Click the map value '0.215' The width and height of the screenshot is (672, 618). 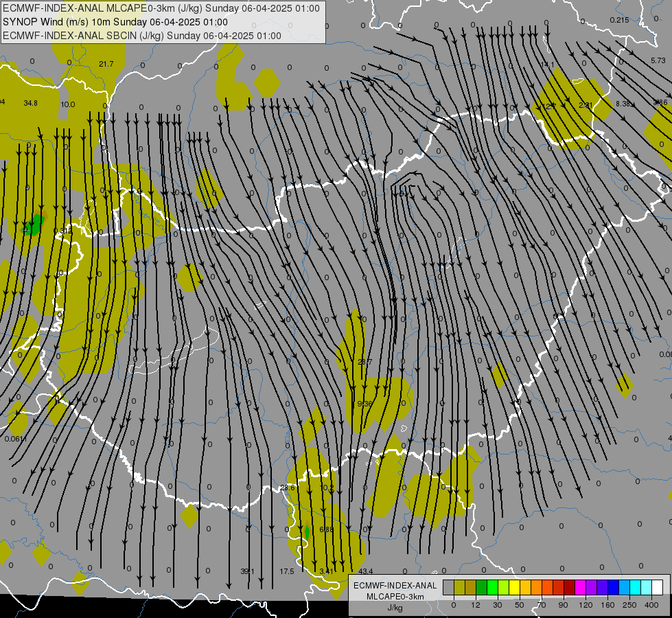click(x=619, y=20)
